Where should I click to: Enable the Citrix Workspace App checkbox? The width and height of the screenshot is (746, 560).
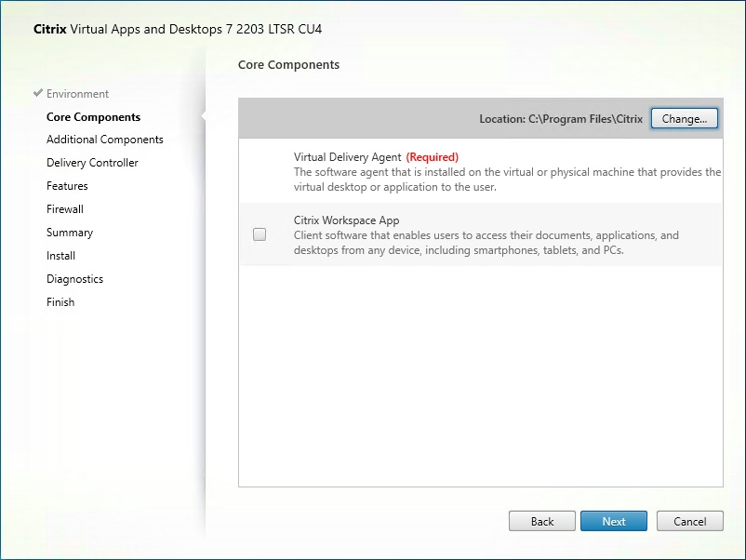click(x=260, y=233)
